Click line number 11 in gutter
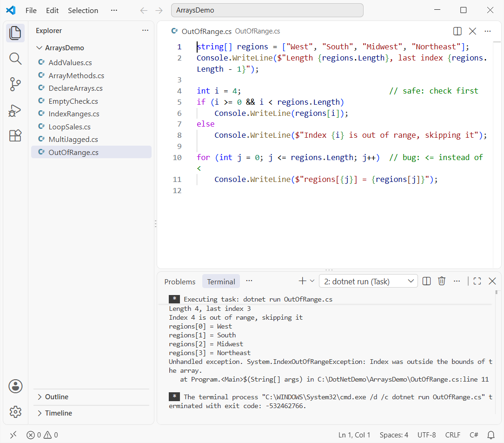The image size is (504, 443). [177, 179]
